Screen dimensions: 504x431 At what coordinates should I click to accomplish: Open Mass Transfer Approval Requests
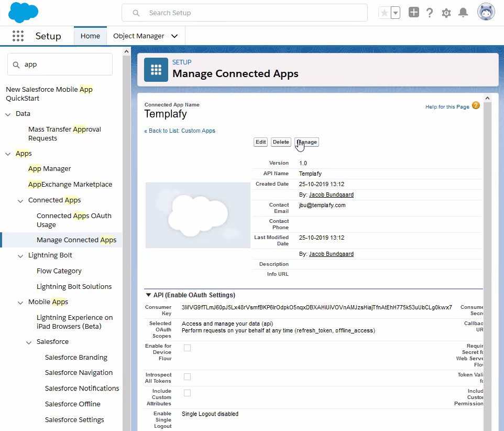(x=64, y=134)
